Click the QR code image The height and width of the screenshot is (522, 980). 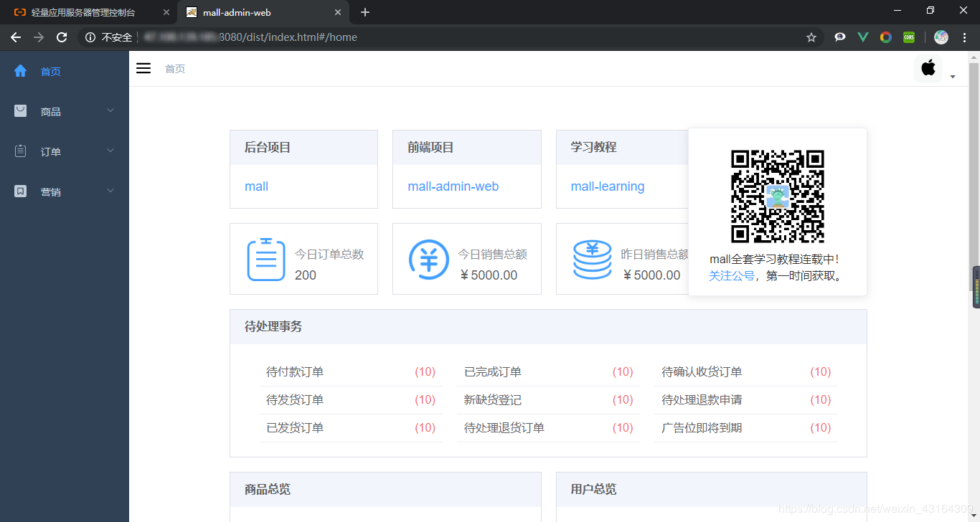pos(778,196)
